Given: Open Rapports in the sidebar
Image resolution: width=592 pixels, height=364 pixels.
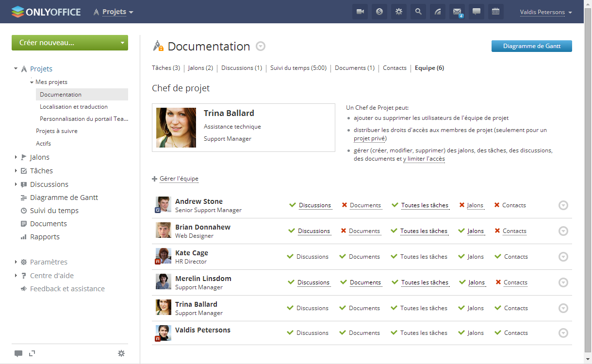Looking at the screenshot, I should [x=45, y=237].
